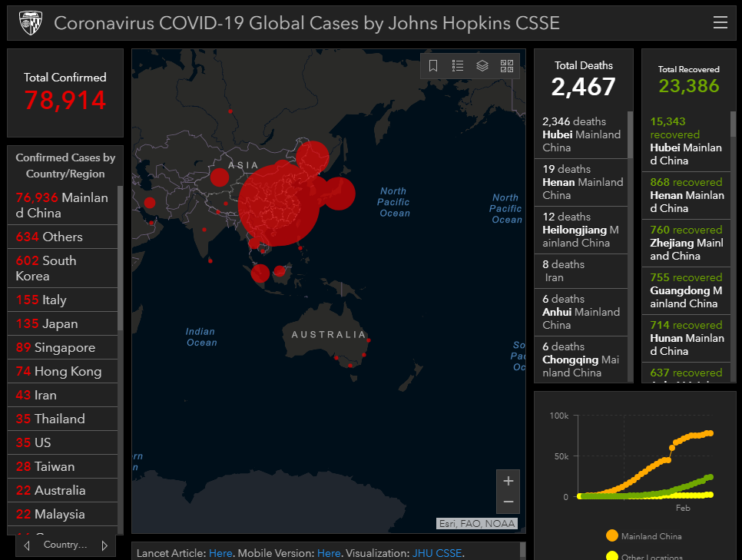Image resolution: width=742 pixels, height=560 pixels.
Task: Select 28 Taiwan row
Action: (x=62, y=466)
